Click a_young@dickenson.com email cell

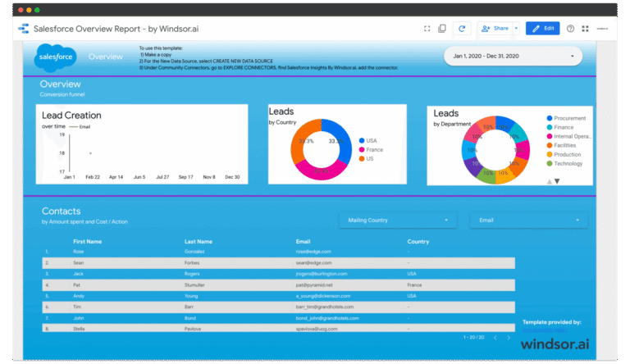pyautogui.click(x=323, y=296)
